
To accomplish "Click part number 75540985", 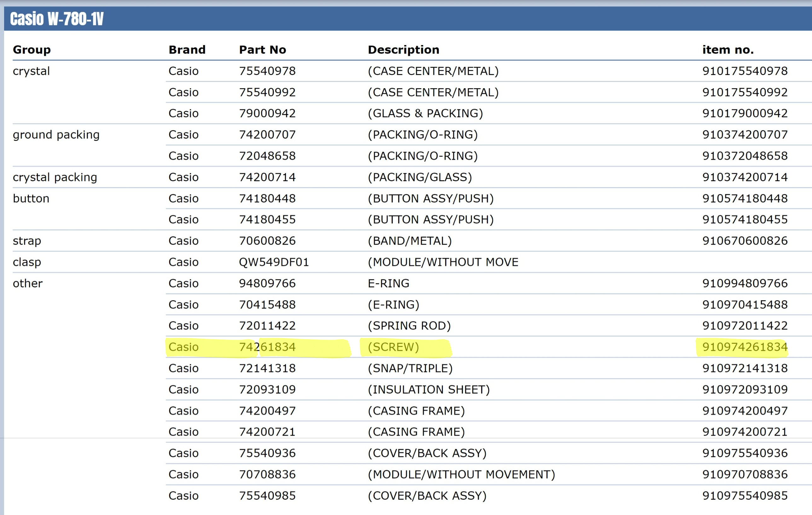I will 267,496.
